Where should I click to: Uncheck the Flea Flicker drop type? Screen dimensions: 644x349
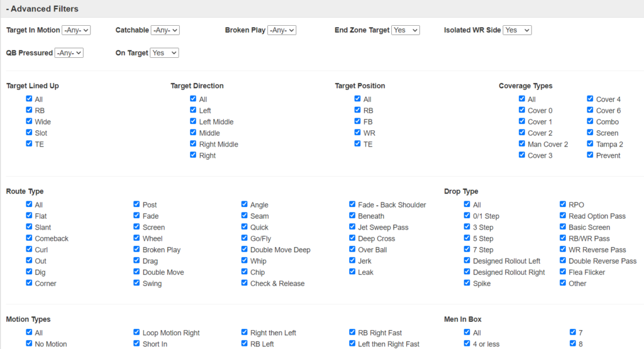point(563,272)
